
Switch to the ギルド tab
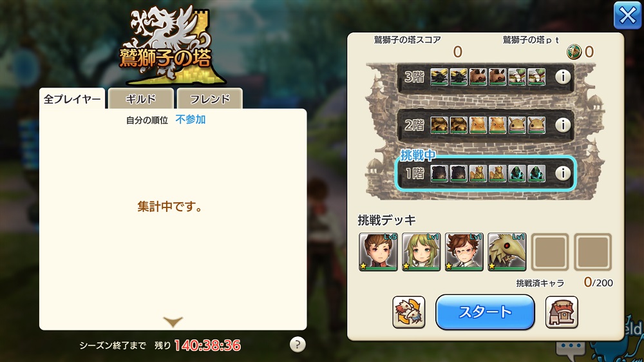(x=141, y=99)
